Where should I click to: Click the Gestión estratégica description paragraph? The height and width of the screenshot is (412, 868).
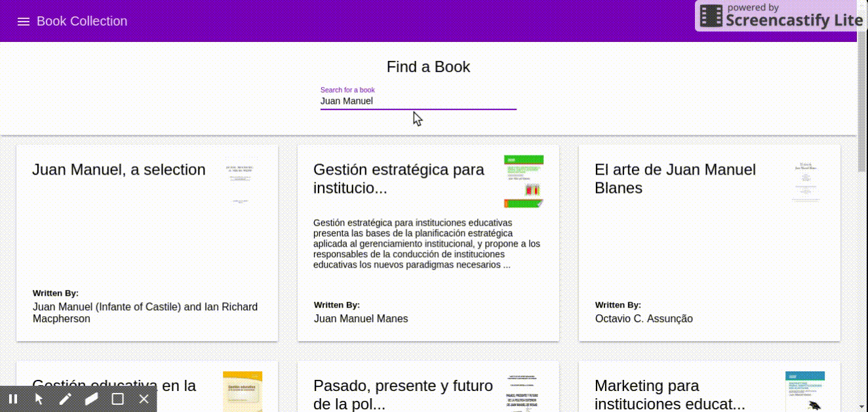(427, 244)
